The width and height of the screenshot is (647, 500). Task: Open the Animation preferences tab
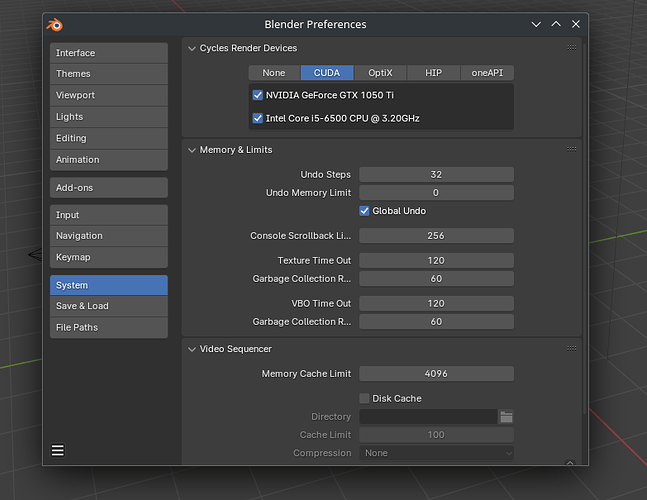click(109, 160)
